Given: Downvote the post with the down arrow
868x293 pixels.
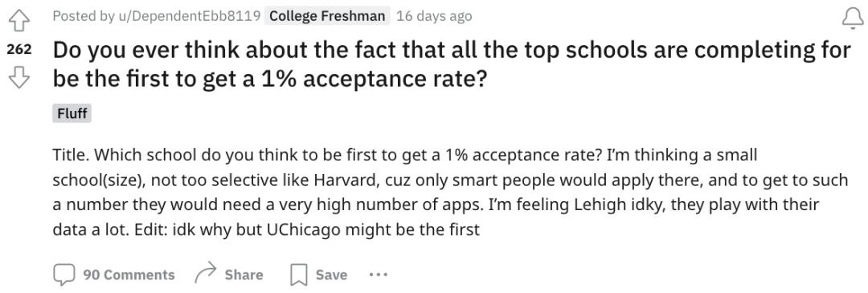Looking at the screenshot, I should click(x=18, y=77).
